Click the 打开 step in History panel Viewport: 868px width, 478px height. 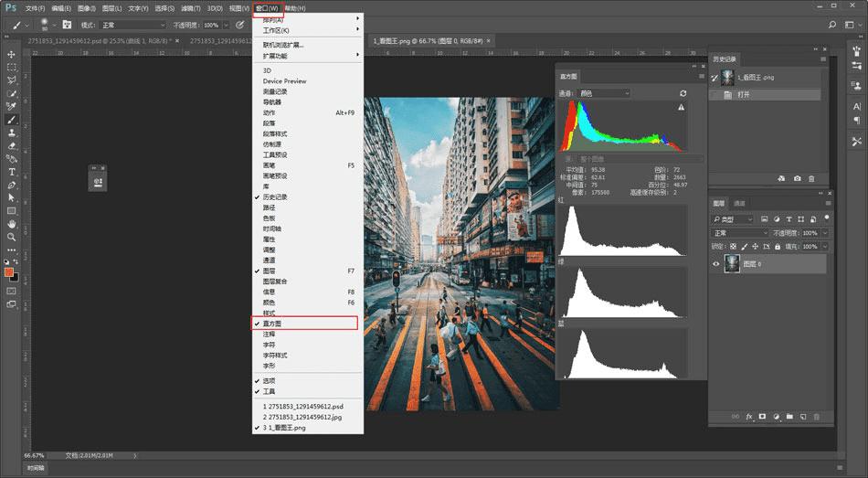[743, 94]
